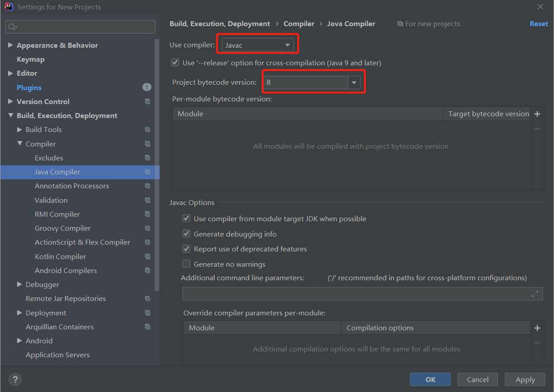Screen dimensions: 554x392
Task: Click project-level icon beside RMI Compiler
Action: click(x=147, y=214)
